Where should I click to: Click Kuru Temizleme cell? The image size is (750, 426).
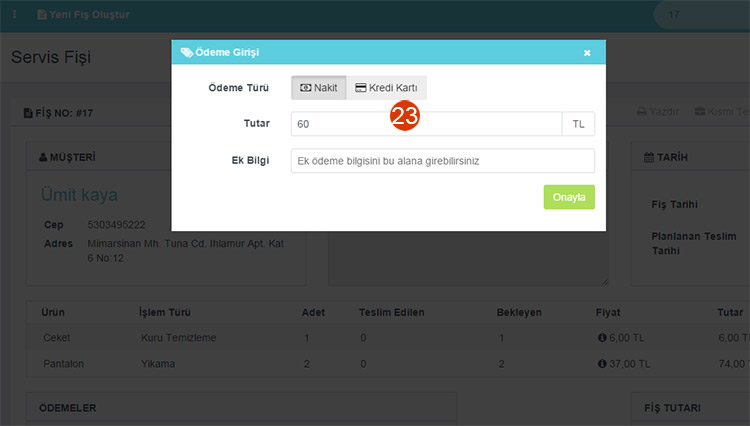pos(178,338)
